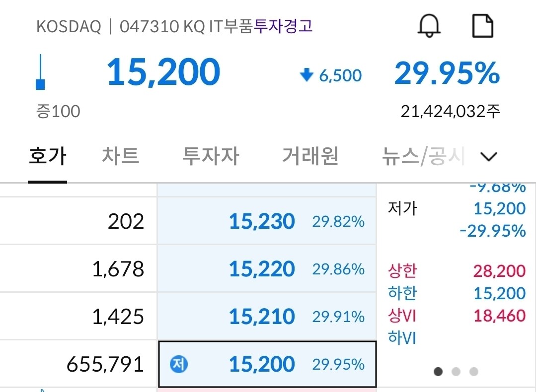Image resolution: width=536 pixels, height=392 pixels.
Task: Tap the 거래원 section label
Action: pyautogui.click(x=310, y=156)
